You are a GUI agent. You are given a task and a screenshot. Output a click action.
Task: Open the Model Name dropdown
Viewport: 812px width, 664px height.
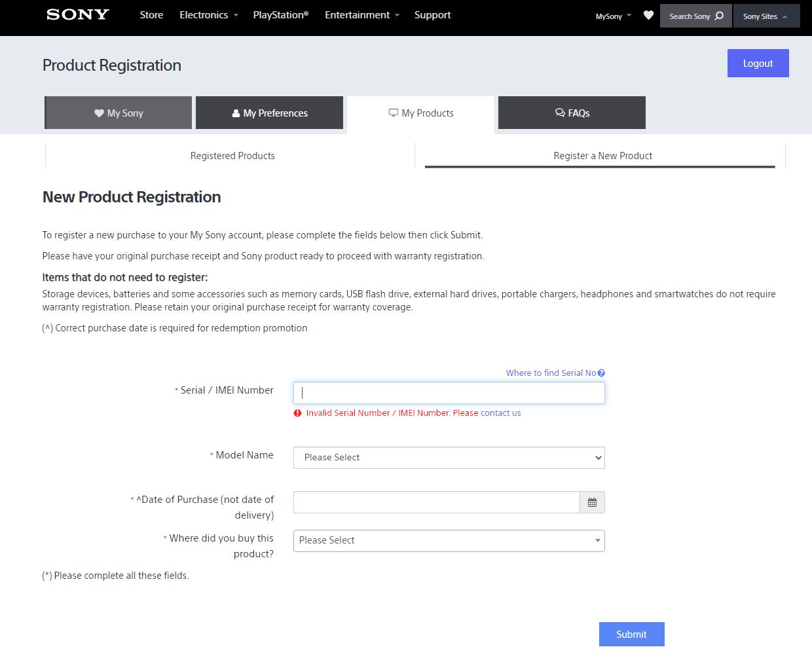pyautogui.click(x=449, y=458)
